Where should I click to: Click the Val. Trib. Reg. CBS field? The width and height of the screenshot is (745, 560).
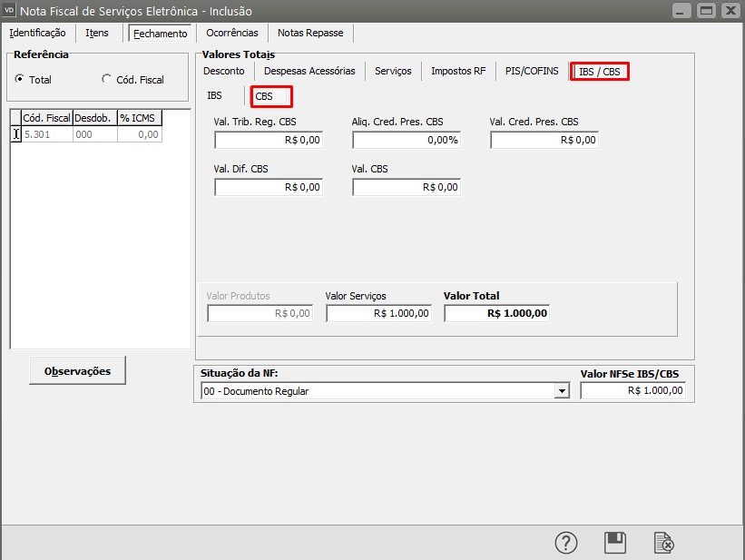click(x=269, y=140)
